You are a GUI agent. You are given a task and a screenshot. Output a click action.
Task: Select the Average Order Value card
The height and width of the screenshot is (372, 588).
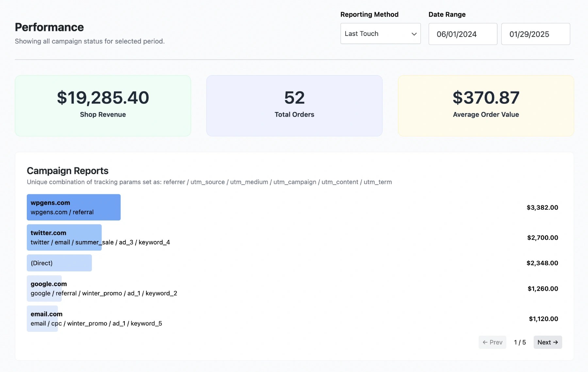coord(486,105)
